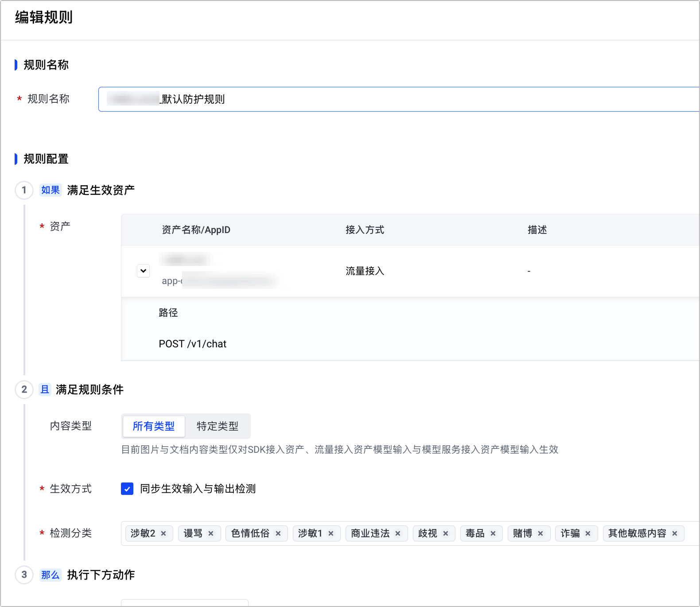Remove the 毒品 tag
The image size is (700, 607).
click(493, 533)
